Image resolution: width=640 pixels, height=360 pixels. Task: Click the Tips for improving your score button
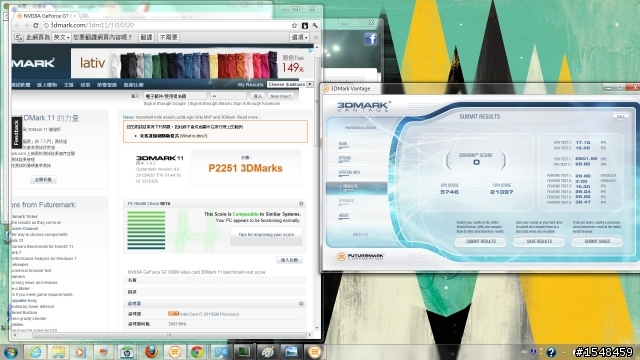[x=266, y=236]
